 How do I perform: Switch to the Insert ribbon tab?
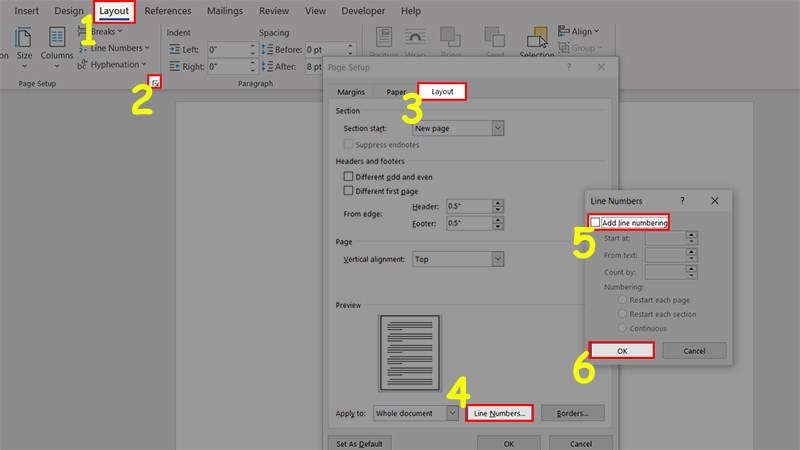click(27, 11)
